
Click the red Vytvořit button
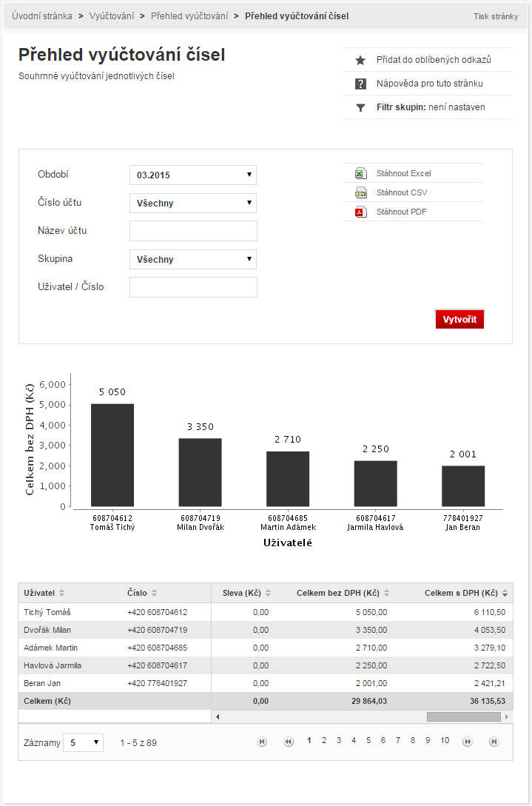[x=459, y=319]
